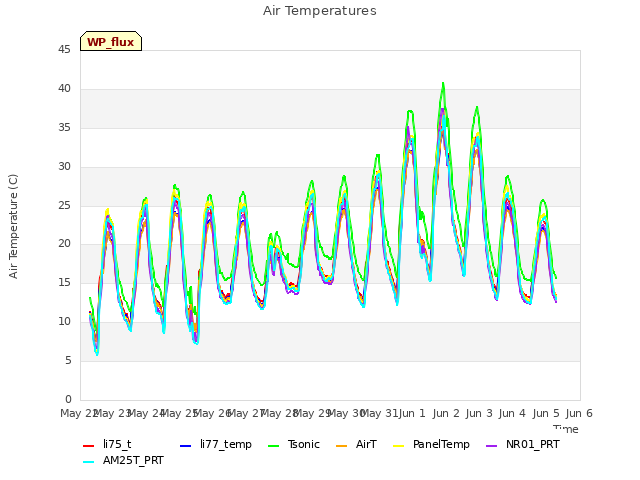Toggle the NR01_PRT legend entry
640x480 pixels.
tap(523, 444)
